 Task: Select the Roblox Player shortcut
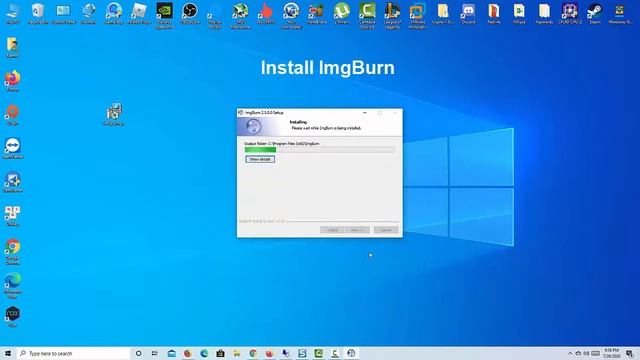click(139, 13)
